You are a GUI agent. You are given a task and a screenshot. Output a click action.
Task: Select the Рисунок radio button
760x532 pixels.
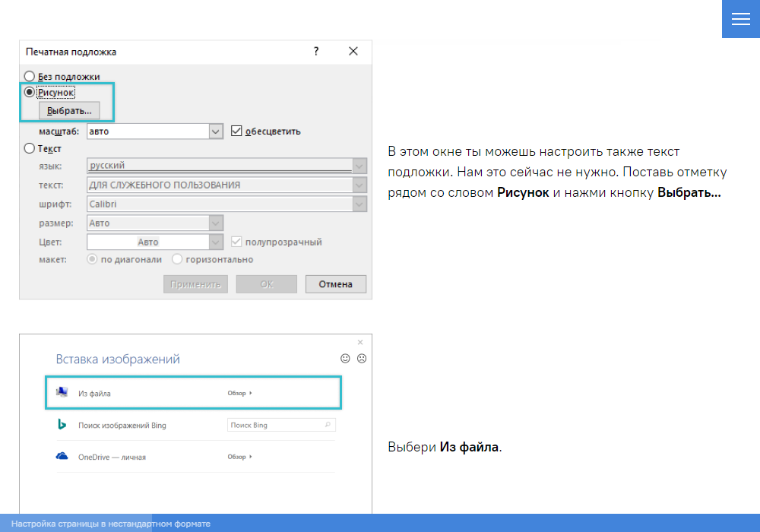pos(30,92)
